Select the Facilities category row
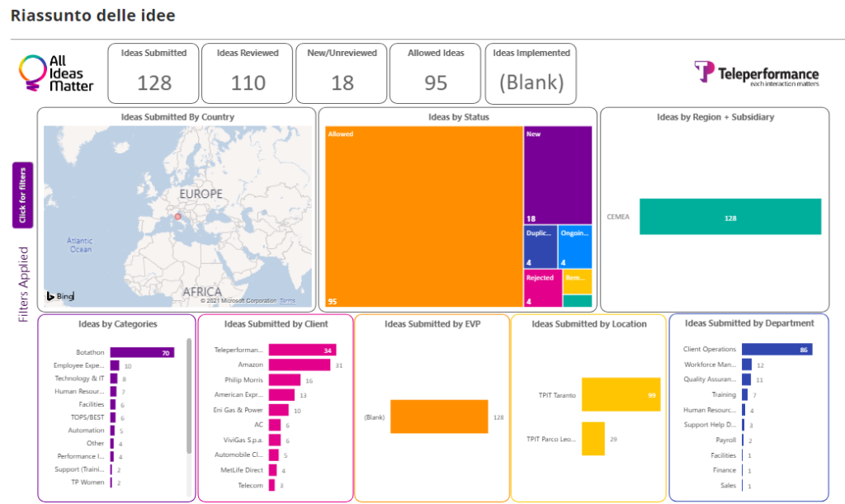 pyautogui.click(x=101, y=404)
